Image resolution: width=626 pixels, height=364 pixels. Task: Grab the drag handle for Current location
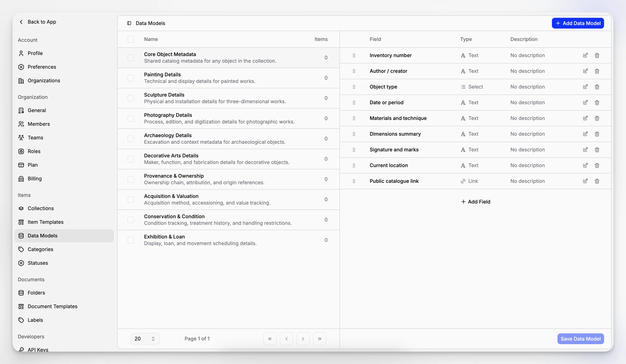(354, 165)
